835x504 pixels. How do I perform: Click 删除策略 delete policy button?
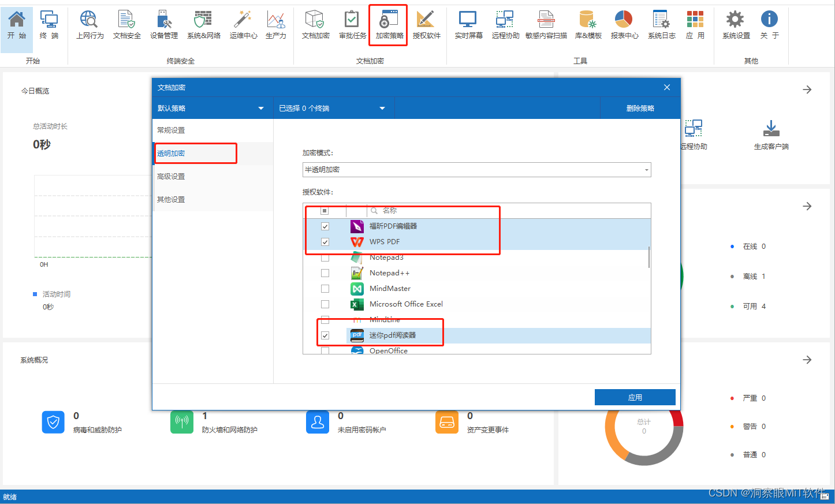point(640,108)
